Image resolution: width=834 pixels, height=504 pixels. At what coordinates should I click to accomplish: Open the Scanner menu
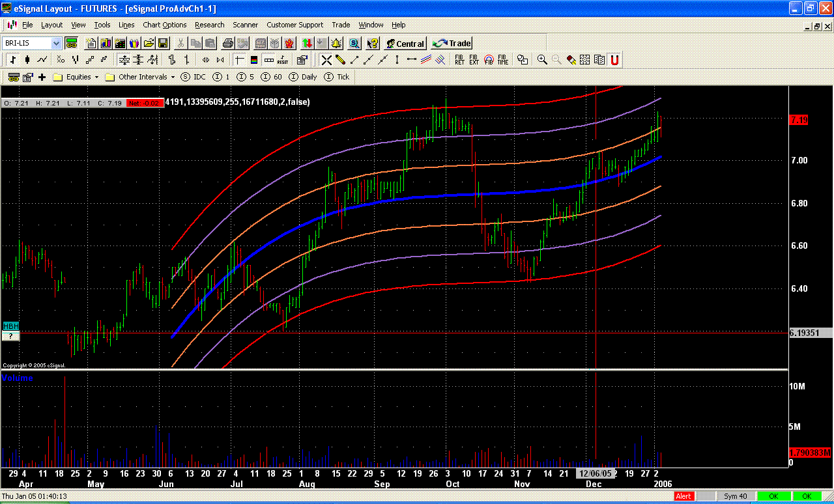click(245, 25)
